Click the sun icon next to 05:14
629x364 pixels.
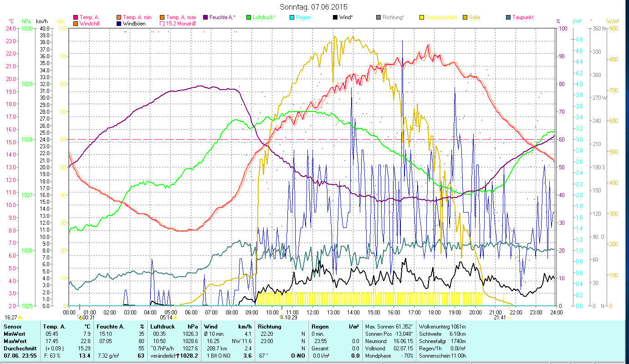[175, 318]
